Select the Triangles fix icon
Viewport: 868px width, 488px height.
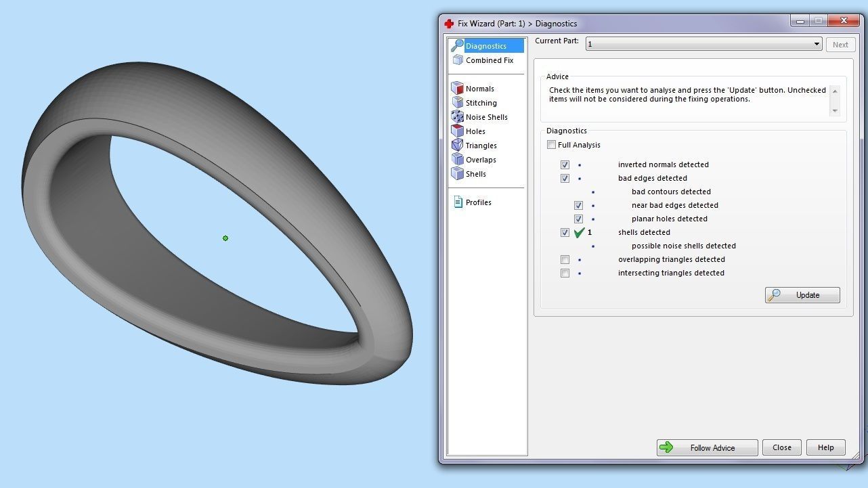coord(457,145)
